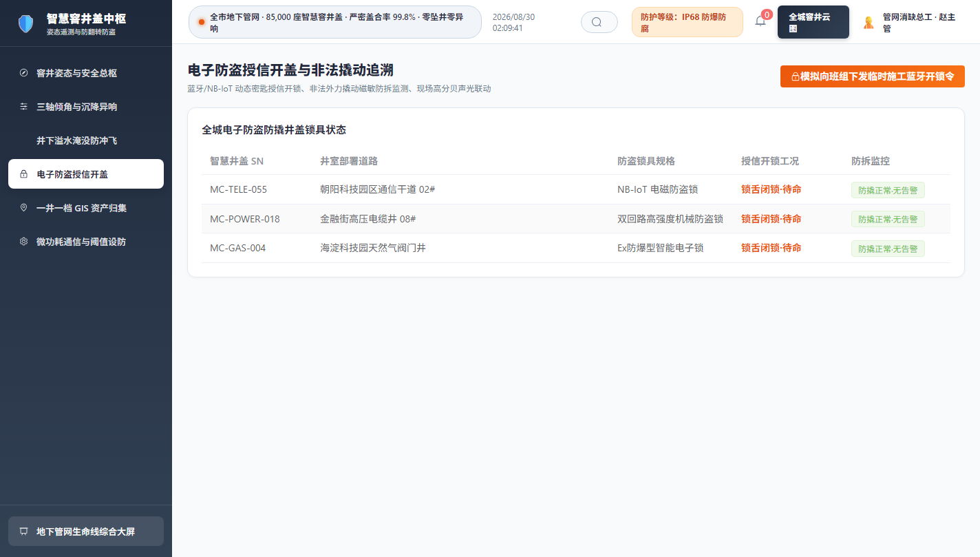980x557 pixels.
Task: Click 双回路高强度机械防盗锁 cell
Action: pyautogui.click(x=670, y=219)
